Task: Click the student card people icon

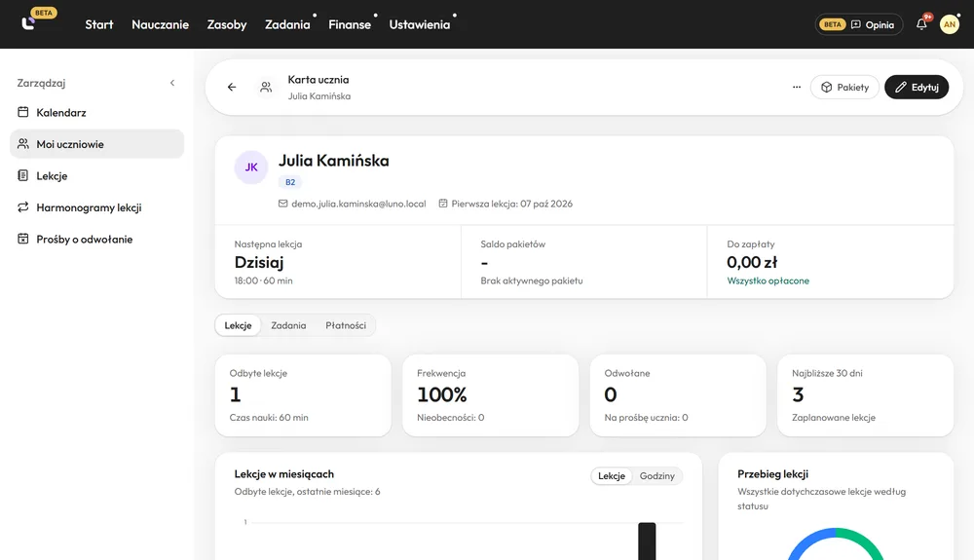Action: click(266, 87)
